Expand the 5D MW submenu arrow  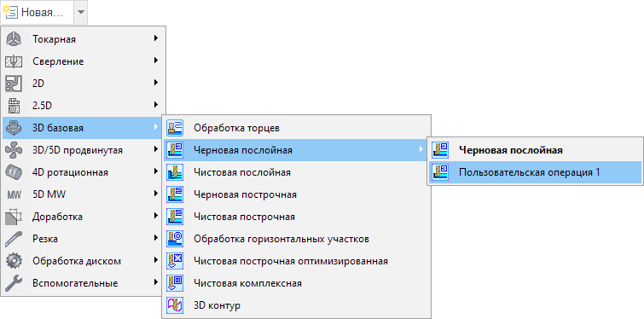(x=156, y=193)
